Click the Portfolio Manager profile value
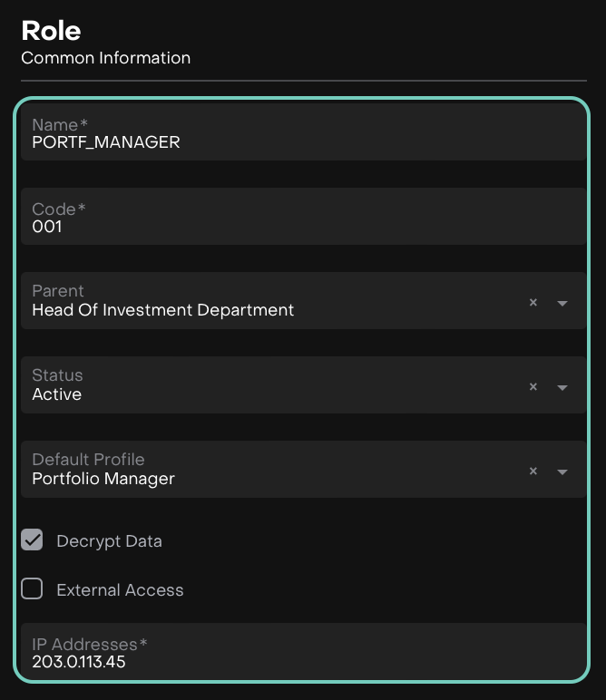 point(103,479)
